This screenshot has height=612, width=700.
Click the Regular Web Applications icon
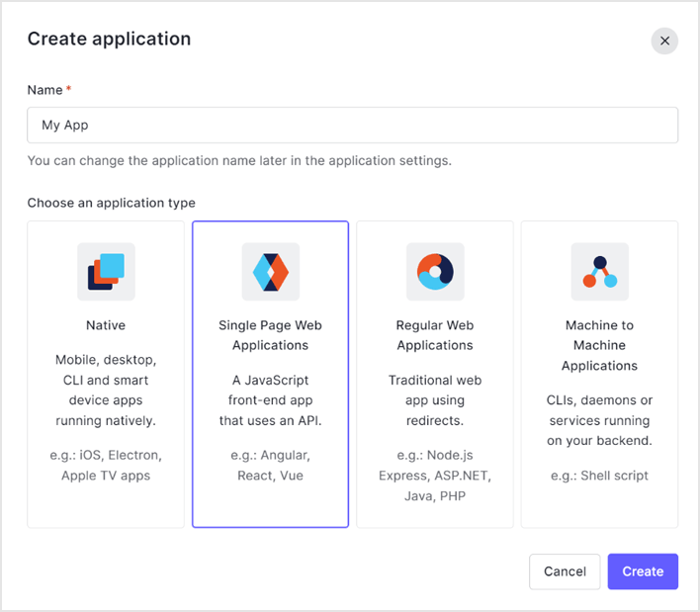point(435,271)
